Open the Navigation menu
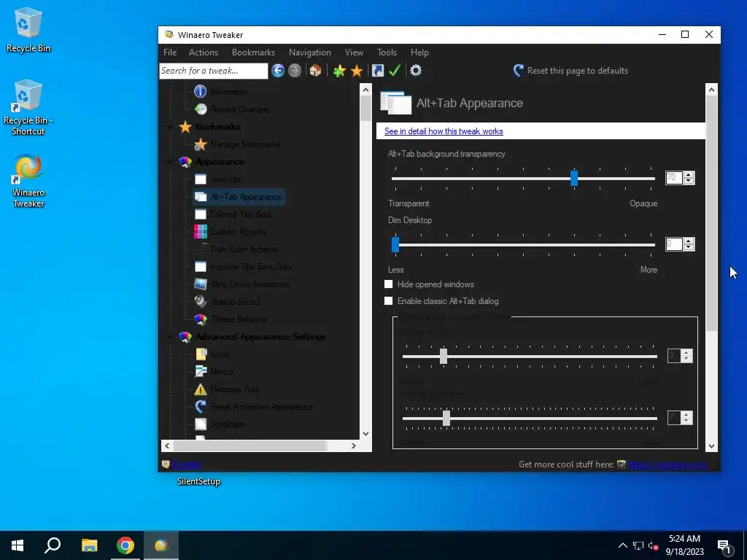 pyautogui.click(x=309, y=52)
